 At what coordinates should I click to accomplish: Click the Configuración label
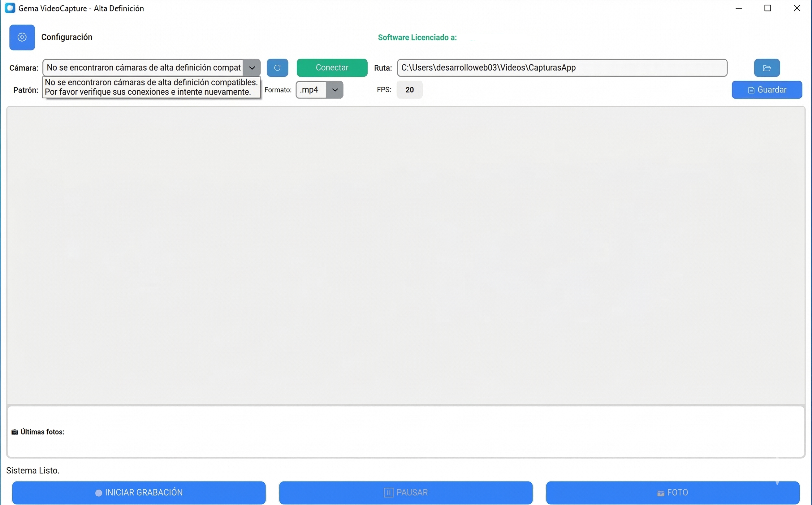(x=67, y=37)
